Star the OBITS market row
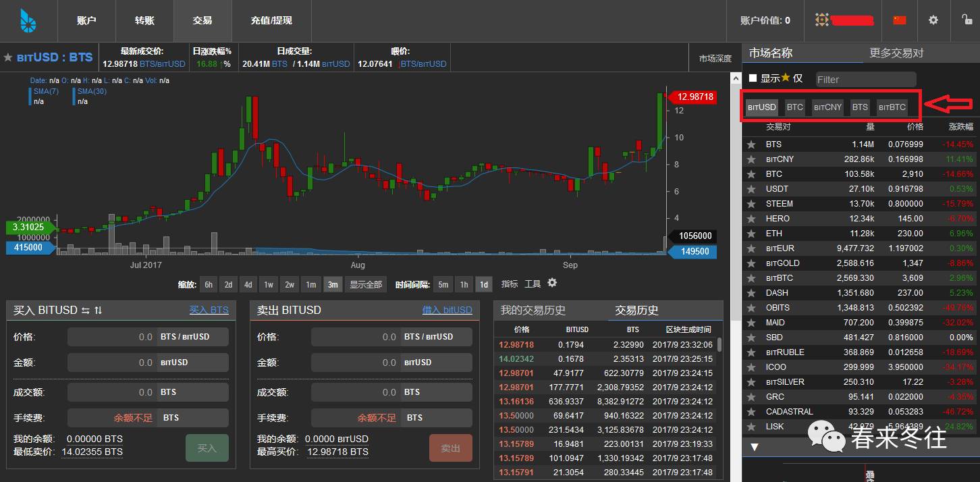The image size is (980, 482). 751,308
